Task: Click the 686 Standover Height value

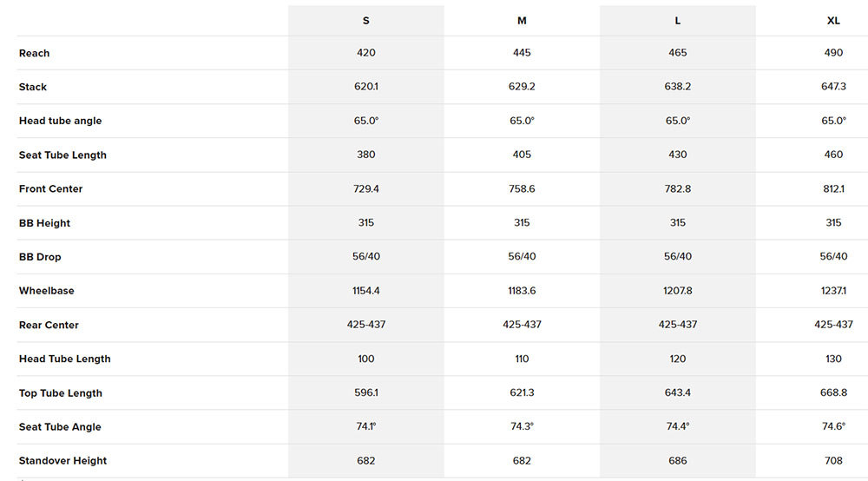Action: pos(678,461)
